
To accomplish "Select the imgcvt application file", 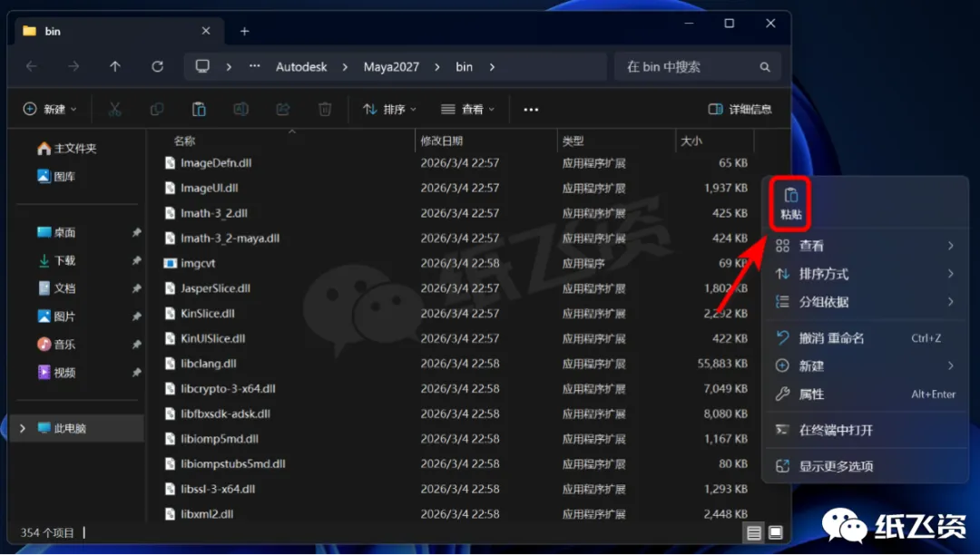I will [457, 264].
